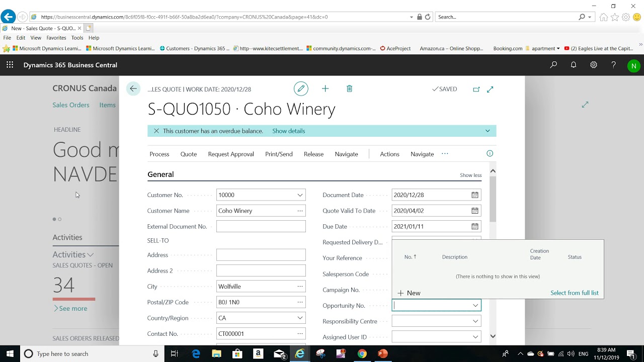The image size is (644, 362).
Task: Click Show less in General
Action: click(x=470, y=175)
